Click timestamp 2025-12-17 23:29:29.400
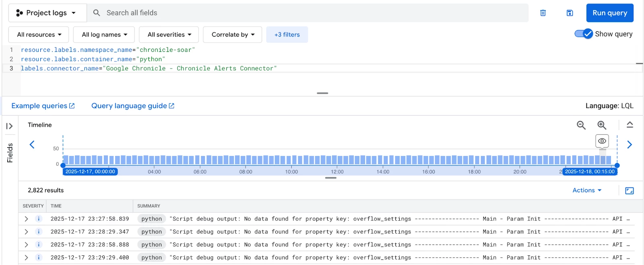Viewport: 644px width, 265px height. [x=90, y=257]
